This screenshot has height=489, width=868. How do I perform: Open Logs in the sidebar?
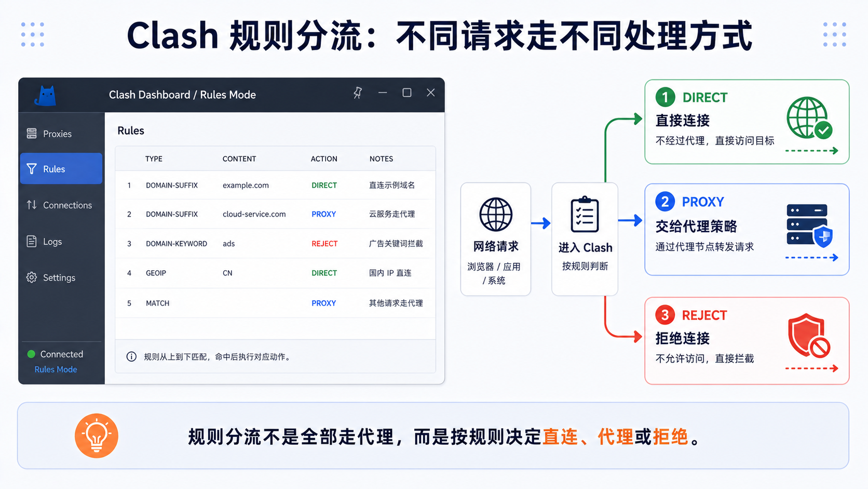click(61, 242)
